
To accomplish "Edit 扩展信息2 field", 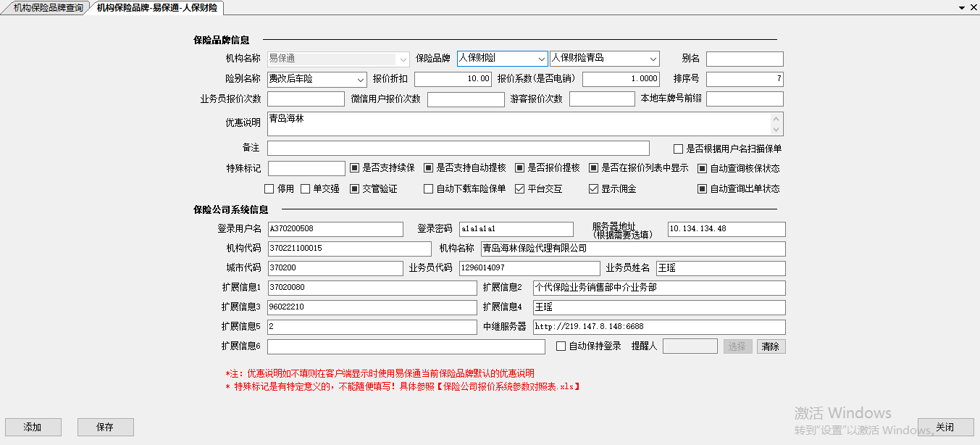I will coord(659,288).
